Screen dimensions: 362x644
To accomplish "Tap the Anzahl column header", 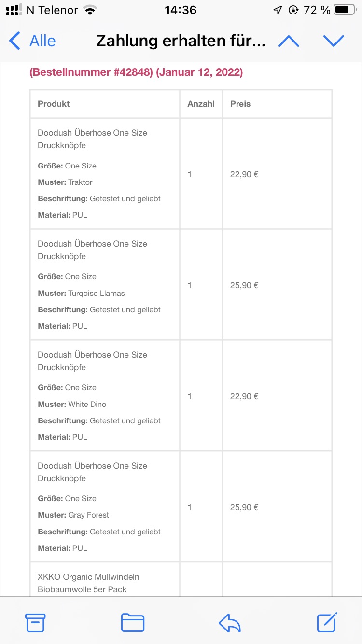I will coord(201,104).
